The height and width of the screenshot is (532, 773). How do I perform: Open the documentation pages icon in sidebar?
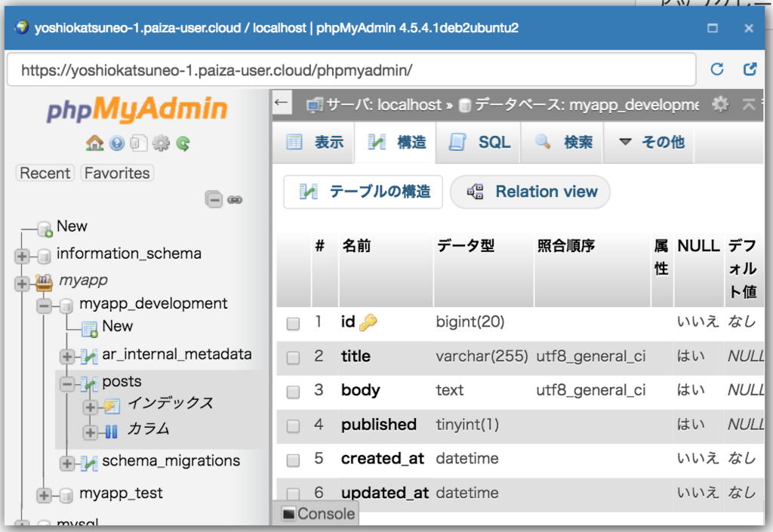(x=139, y=143)
